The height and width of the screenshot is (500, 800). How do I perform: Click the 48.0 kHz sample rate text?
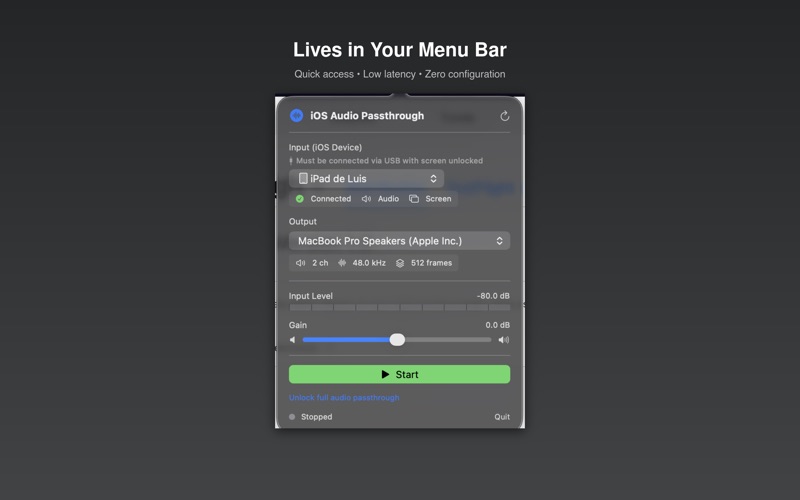coord(369,263)
